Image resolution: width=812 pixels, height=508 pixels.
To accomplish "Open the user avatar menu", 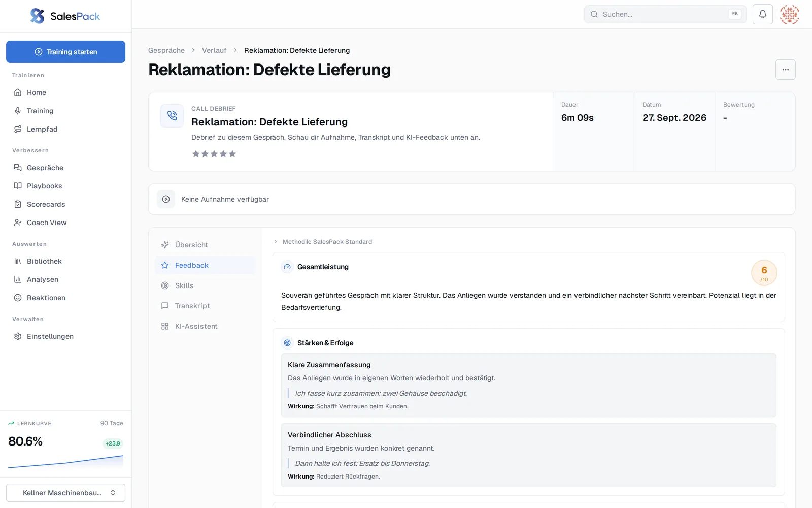I will (x=790, y=14).
